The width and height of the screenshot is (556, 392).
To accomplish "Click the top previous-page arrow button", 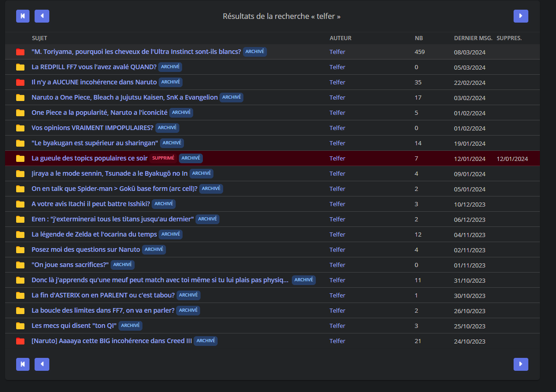I will pos(42,16).
